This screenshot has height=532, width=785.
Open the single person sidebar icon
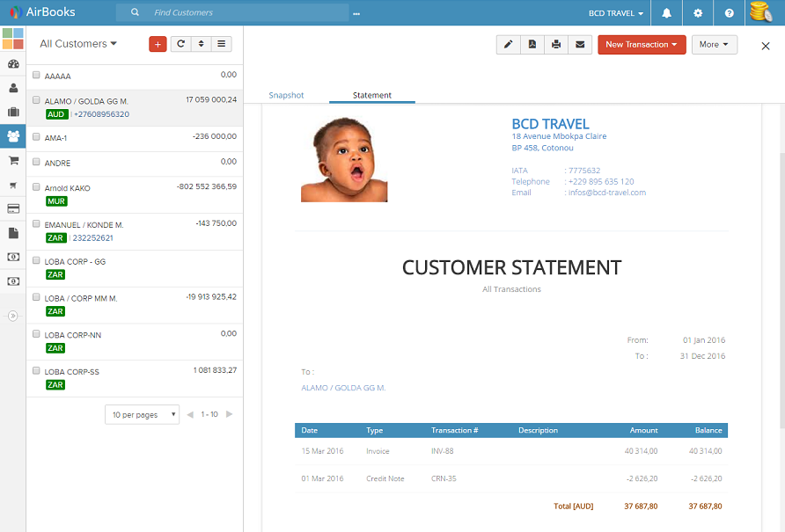[x=13, y=88]
